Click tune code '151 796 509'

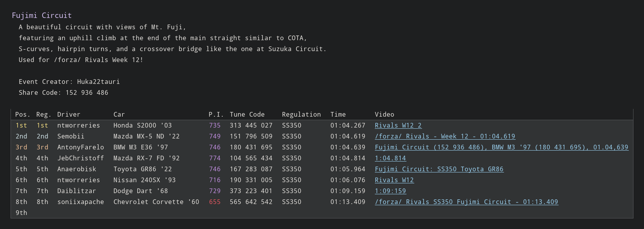point(251,136)
